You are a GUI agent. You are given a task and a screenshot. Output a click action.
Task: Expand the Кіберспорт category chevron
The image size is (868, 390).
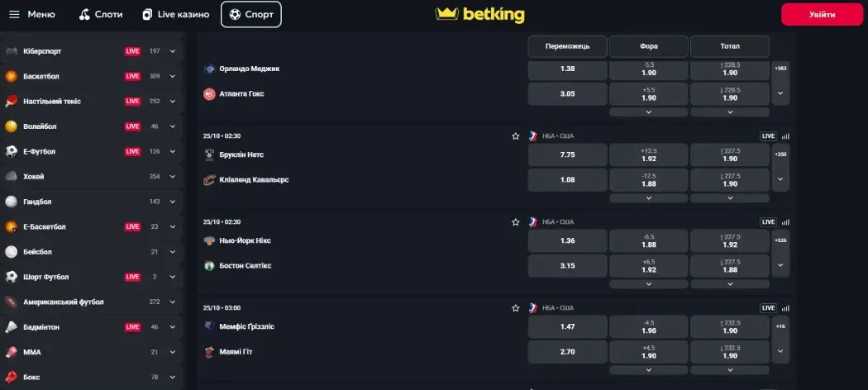[x=173, y=51]
